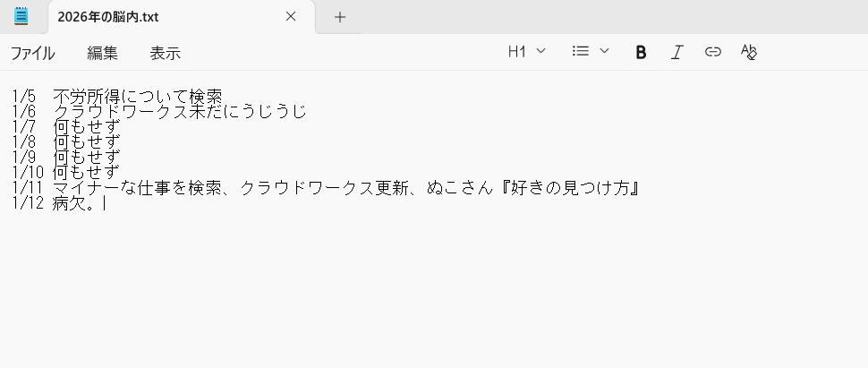Toggle italic formatting button
This screenshot has width=868, height=368.
point(677,52)
